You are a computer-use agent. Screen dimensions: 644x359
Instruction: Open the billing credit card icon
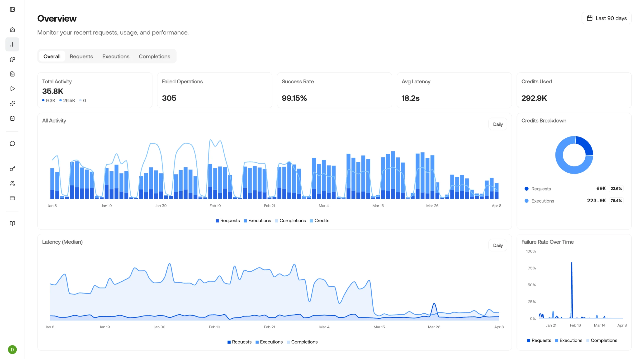click(12, 198)
